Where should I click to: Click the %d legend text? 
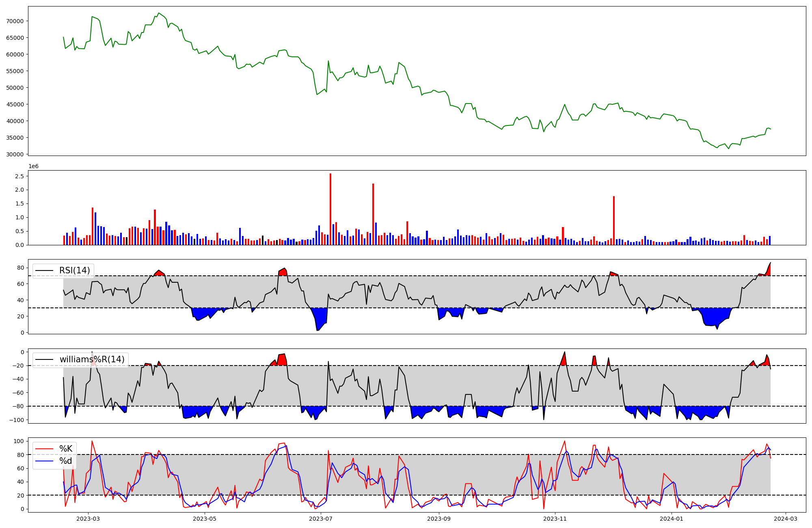66,461
